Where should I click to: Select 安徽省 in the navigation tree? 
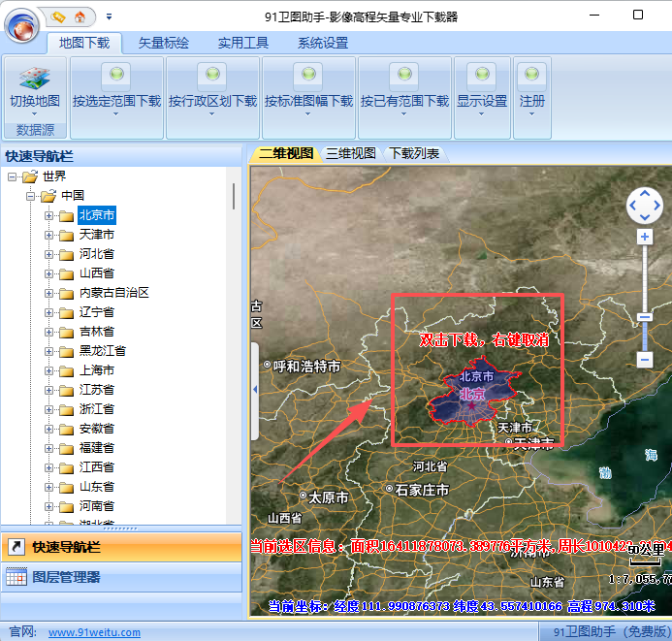point(97,429)
